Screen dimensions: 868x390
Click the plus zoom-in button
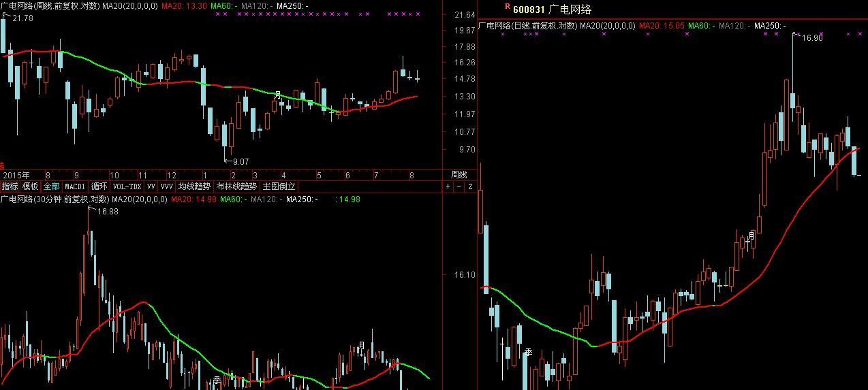(x=448, y=186)
